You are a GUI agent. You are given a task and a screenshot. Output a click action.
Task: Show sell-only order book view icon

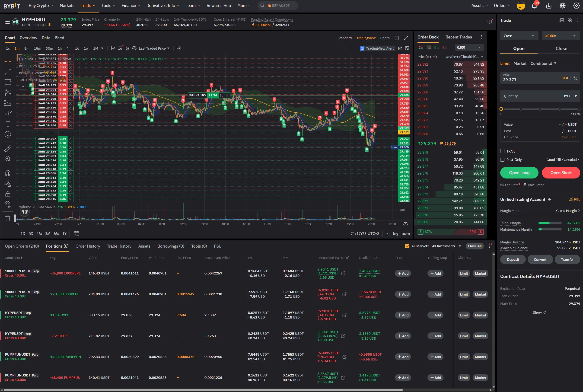[445, 47]
